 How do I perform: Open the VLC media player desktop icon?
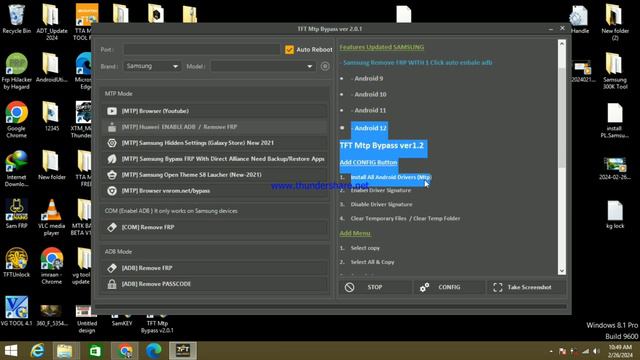[51, 217]
